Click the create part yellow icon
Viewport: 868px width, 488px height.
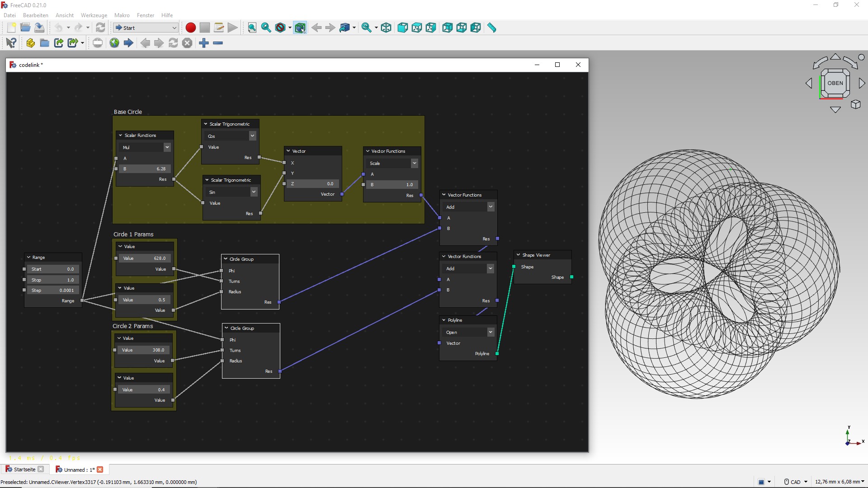30,43
